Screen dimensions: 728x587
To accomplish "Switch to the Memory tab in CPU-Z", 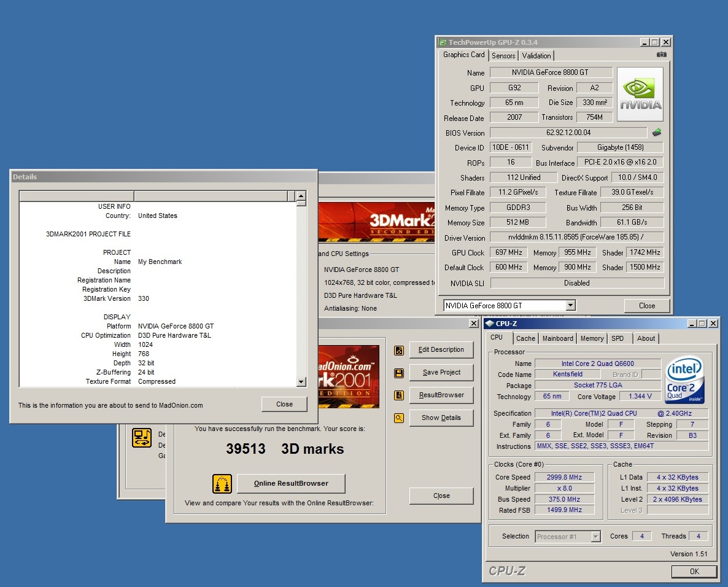I will [x=592, y=338].
